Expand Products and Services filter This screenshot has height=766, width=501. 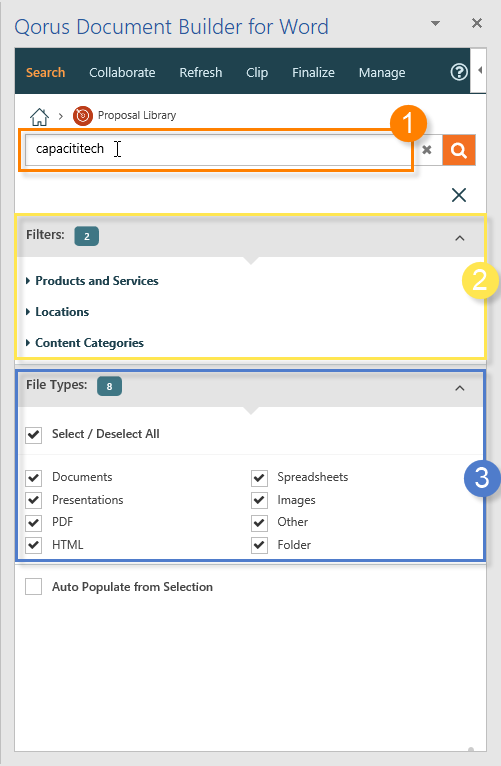[x=92, y=281]
